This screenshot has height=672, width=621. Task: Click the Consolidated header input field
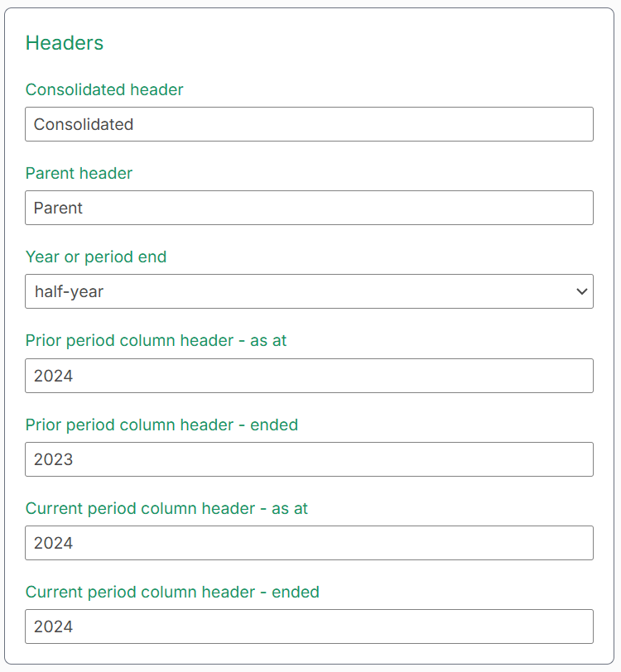click(x=309, y=124)
